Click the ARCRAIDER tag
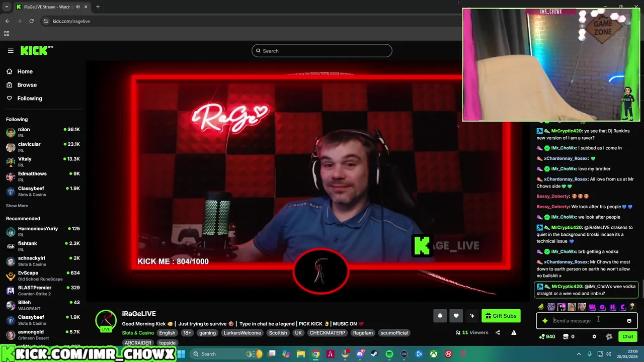 point(138,343)
